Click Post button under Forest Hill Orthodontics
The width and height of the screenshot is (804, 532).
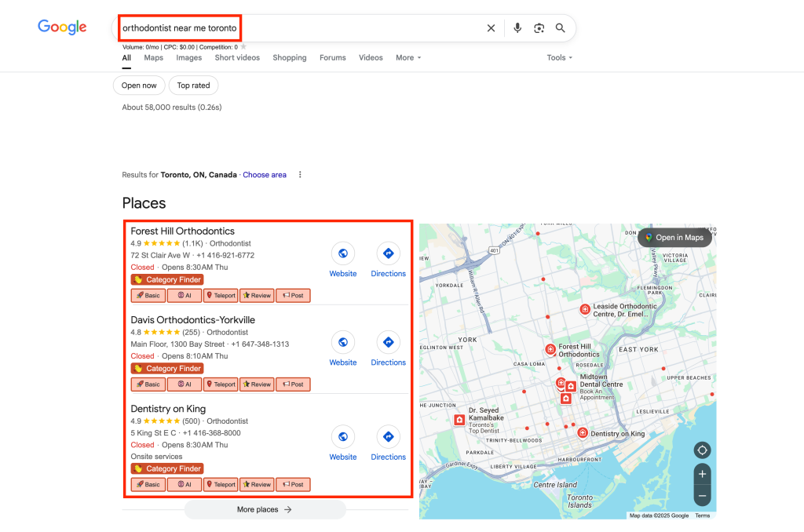294,295
